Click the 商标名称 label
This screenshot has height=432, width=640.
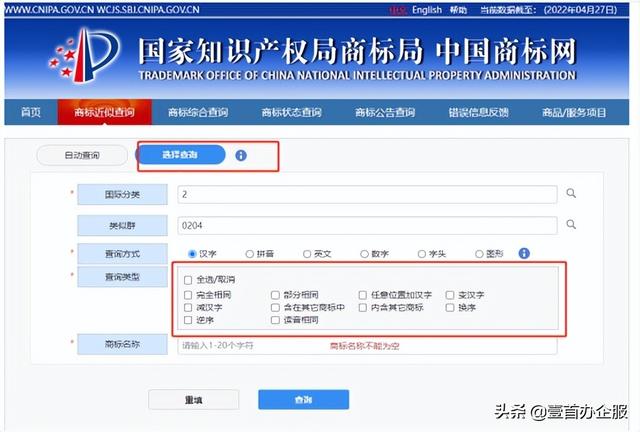(122, 344)
